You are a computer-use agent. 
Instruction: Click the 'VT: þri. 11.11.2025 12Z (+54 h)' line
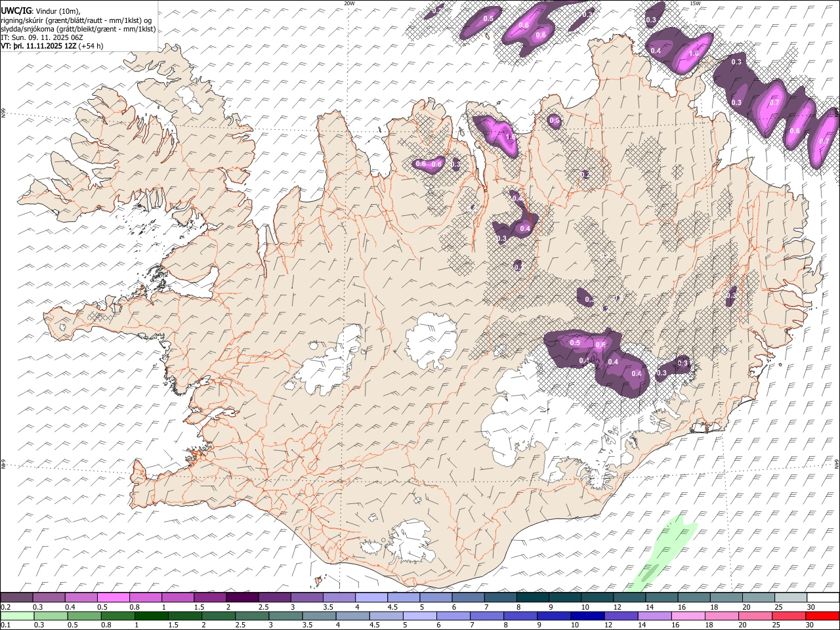click(x=52, y=46)
